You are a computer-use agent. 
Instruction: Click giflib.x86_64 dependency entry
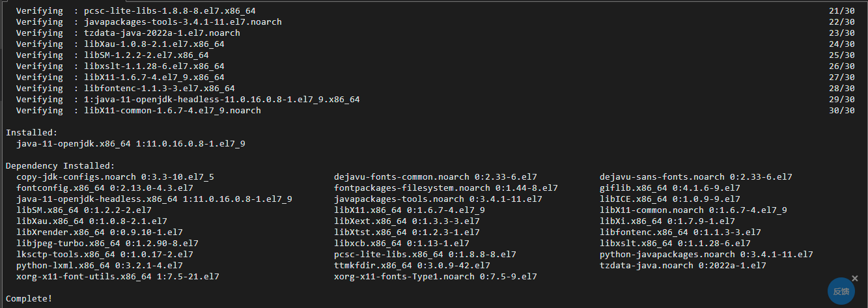pyautogui.click(x=670, y=188)
